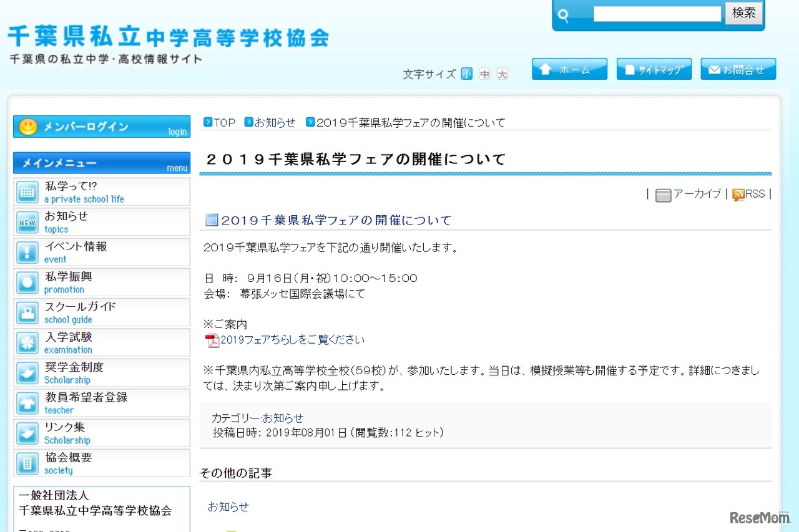
Task: Click the PDF icon for the 2019 fair flyer
Action: (212, 341)
